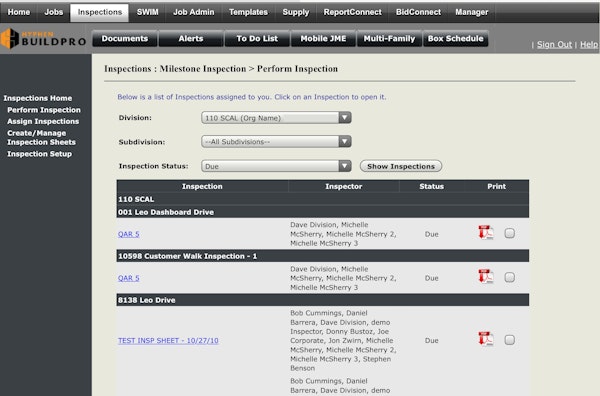The height and width of the screenshot is (396, 600).
Task: Click the Help link
Action: coord(589,44)
